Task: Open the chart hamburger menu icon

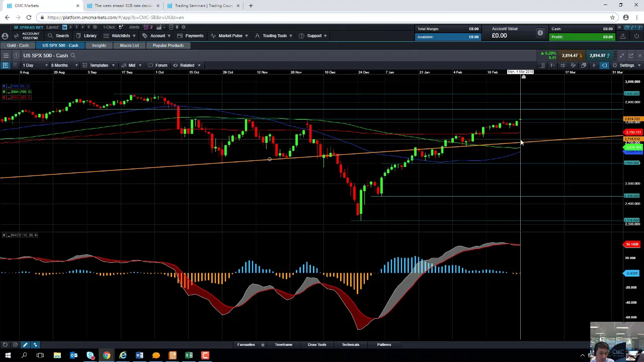Action: point(6,55)
